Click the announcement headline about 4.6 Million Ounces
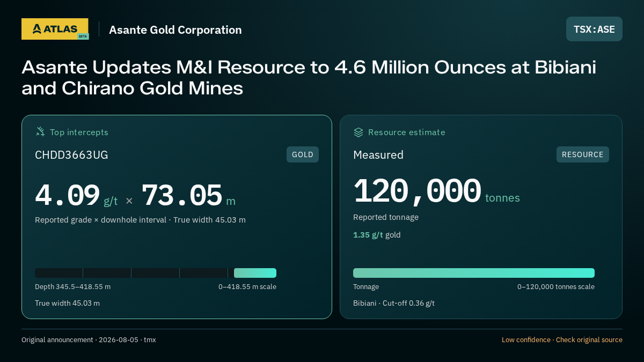Screen dimensions: 644x362 pyautogui.click(x=309, y=78)
